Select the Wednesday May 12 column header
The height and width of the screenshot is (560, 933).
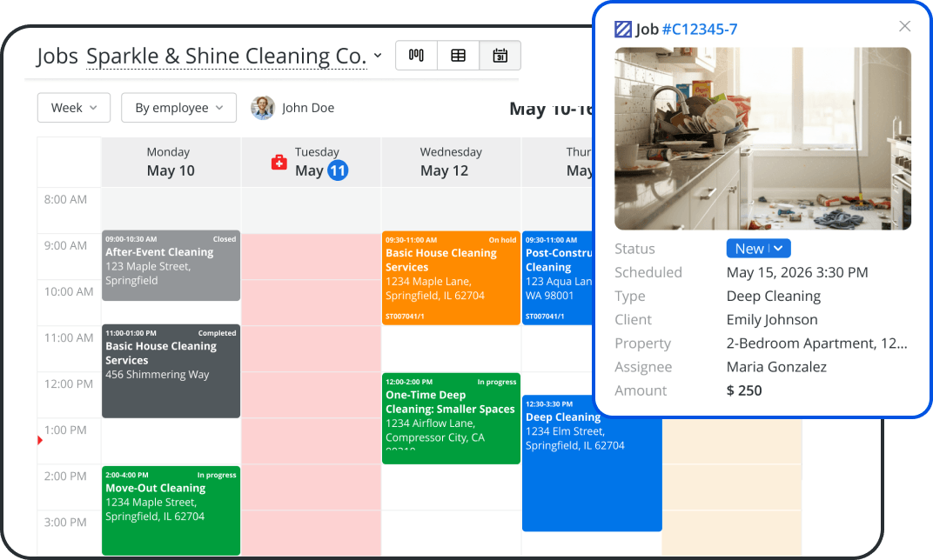(x=451, y=163)
